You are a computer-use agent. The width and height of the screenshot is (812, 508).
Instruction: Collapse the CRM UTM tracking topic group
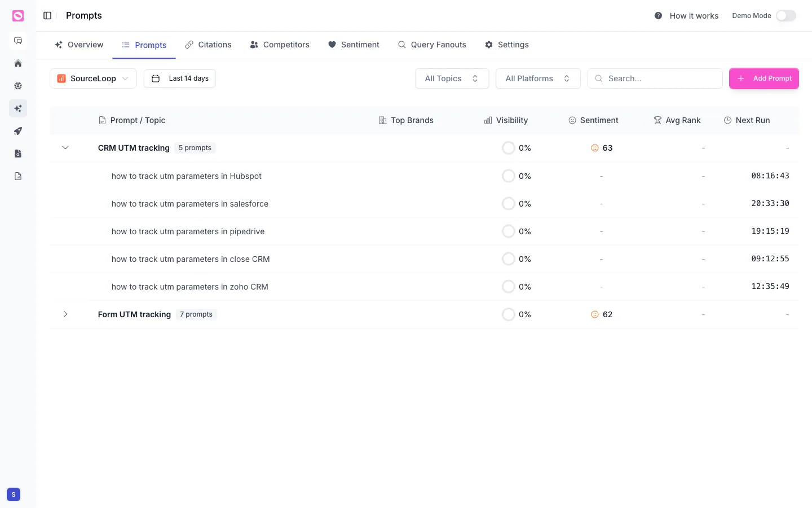pos(65,148)
